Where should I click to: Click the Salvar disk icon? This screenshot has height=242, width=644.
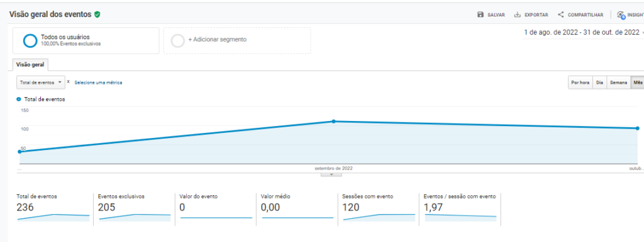(x=480, y=15)
